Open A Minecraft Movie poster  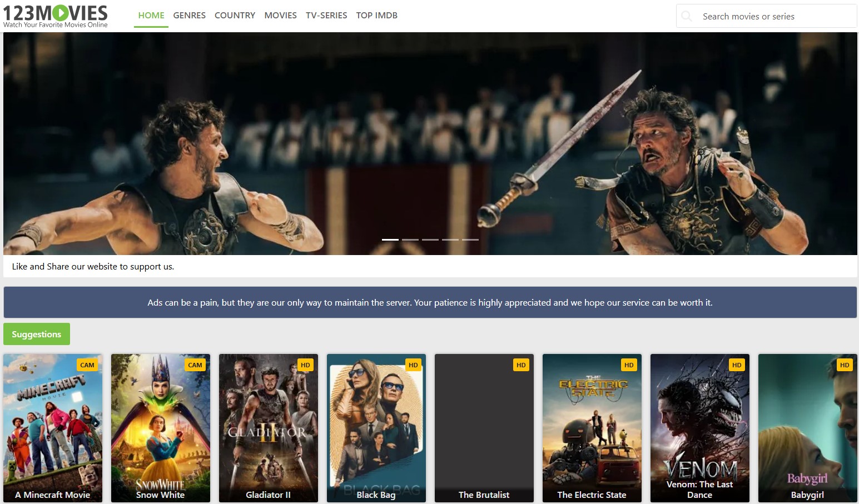coord(53,428)
